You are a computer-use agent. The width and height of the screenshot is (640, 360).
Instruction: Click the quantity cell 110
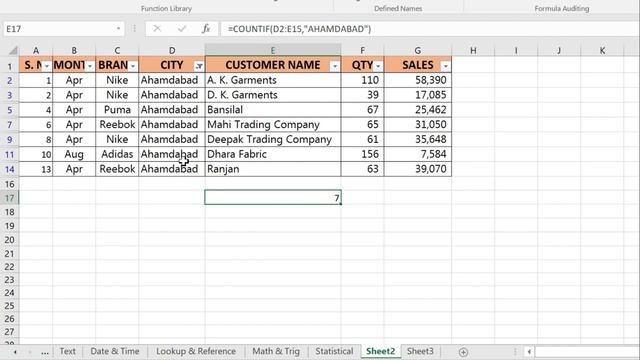362,80
